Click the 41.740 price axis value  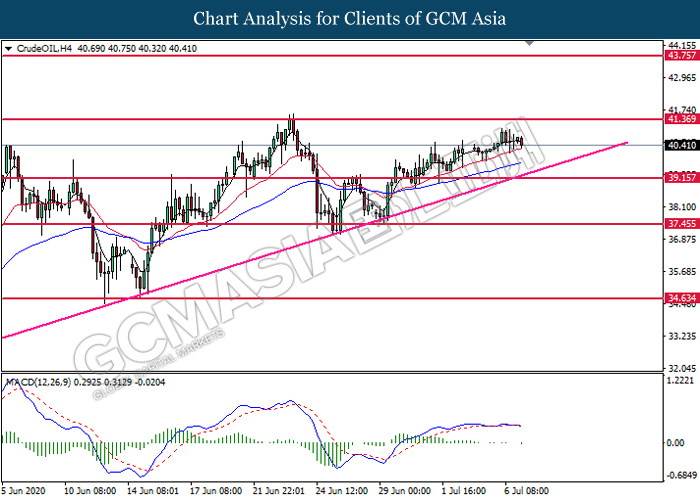coord(682,109)
